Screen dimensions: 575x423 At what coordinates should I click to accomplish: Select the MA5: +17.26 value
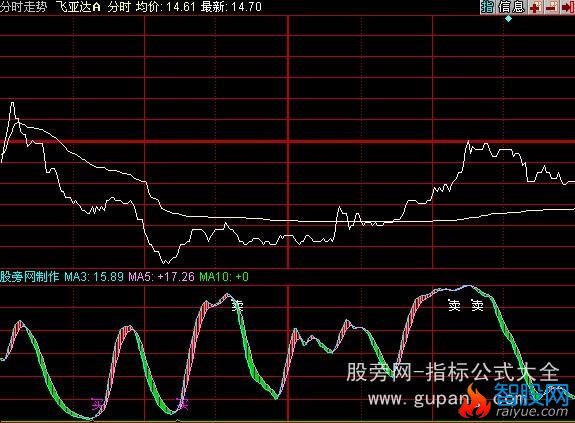tap(161, 276)
